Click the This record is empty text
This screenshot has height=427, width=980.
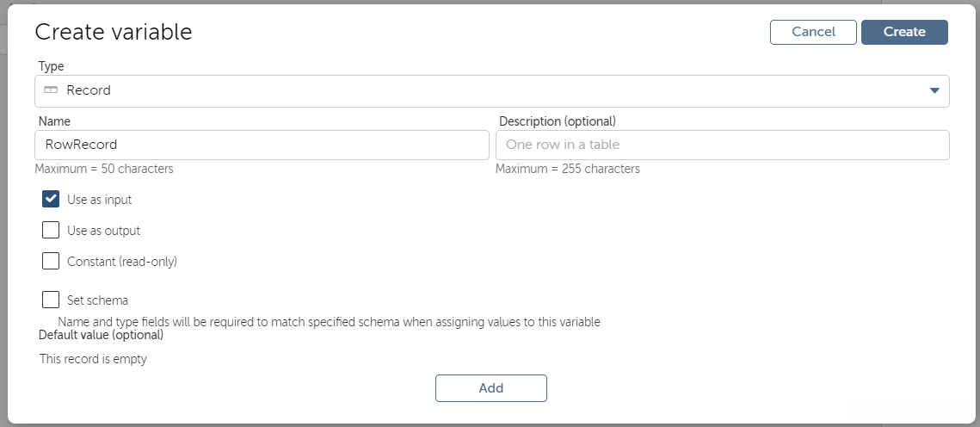click(x=93, y=359)
